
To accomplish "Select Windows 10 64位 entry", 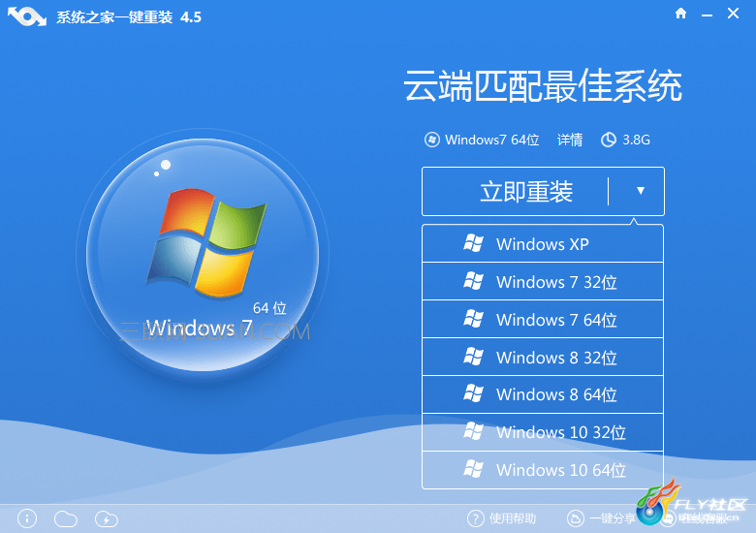I will pos(543,470).
